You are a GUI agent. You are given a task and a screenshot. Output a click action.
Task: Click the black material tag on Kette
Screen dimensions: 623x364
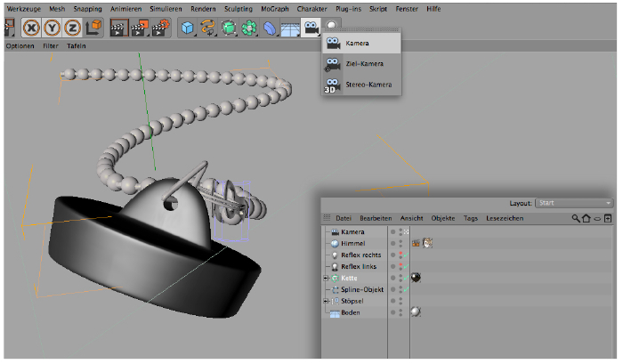click(x=416, y=278)
